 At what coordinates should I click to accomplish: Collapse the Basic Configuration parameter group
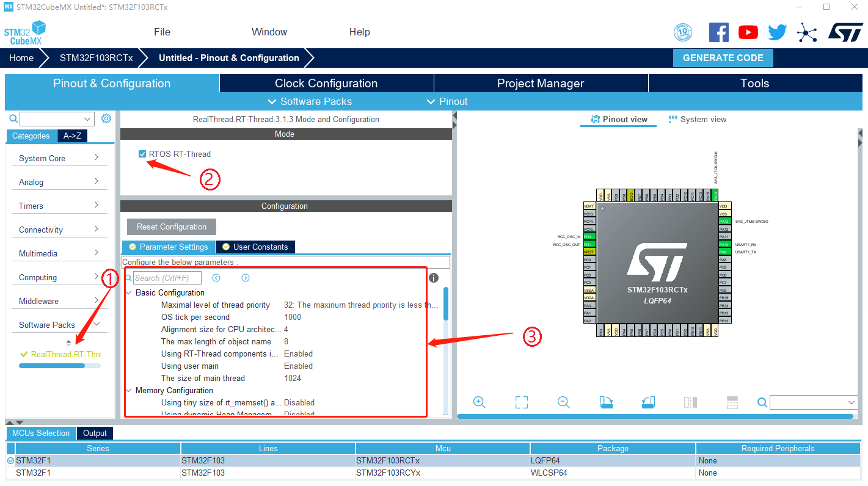coord(128,293)
